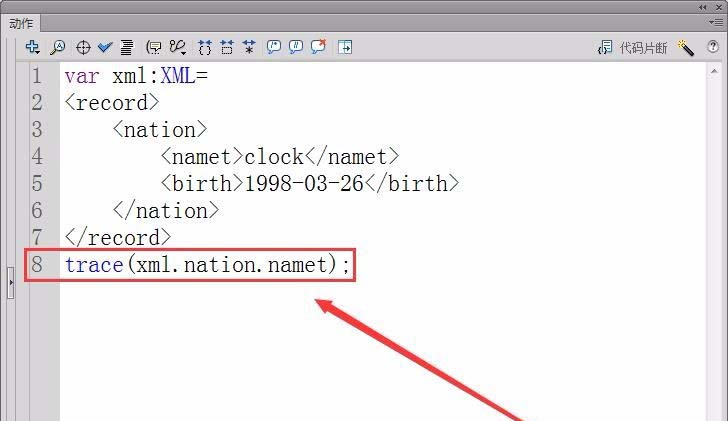Image resolution: width=728 pixels, height=421 pixels.
Task: Select the 动作 panel tab
Action: (x=21, y=23)
